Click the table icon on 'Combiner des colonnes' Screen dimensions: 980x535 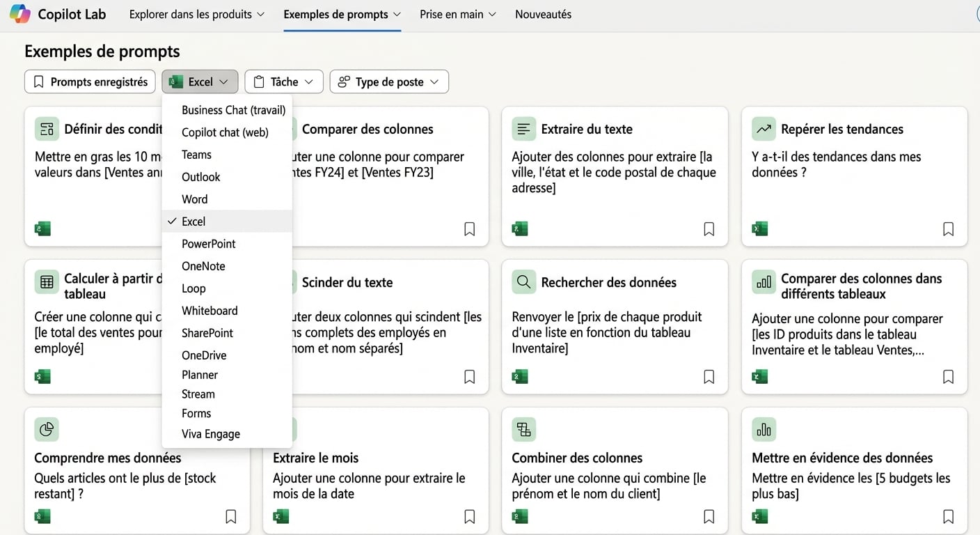pos(524,429)
